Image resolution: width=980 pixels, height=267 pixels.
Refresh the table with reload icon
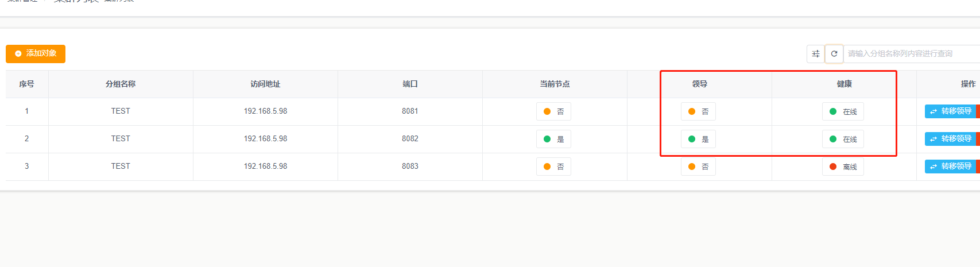[x=834, y=53]
